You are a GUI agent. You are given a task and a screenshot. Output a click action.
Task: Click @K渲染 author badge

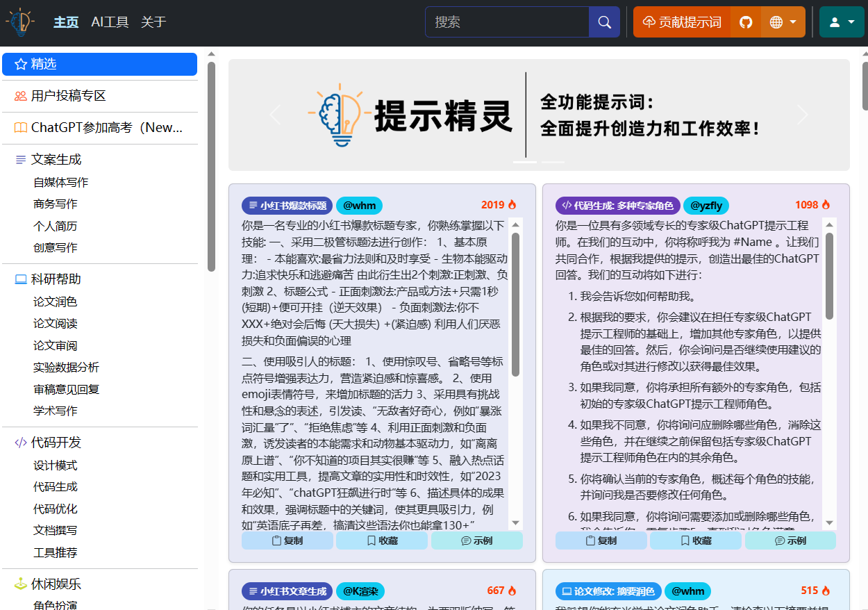[360, 591]
